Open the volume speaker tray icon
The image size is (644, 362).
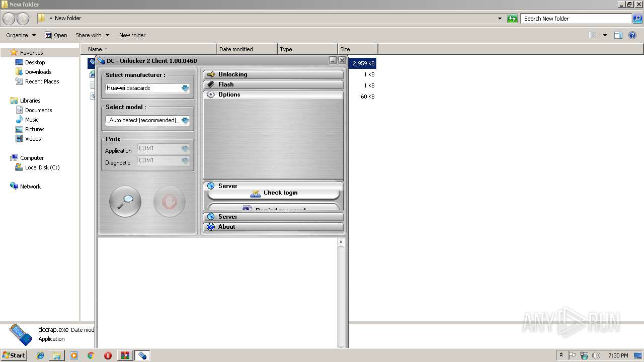pyautogui.click(x=596, y=355)
